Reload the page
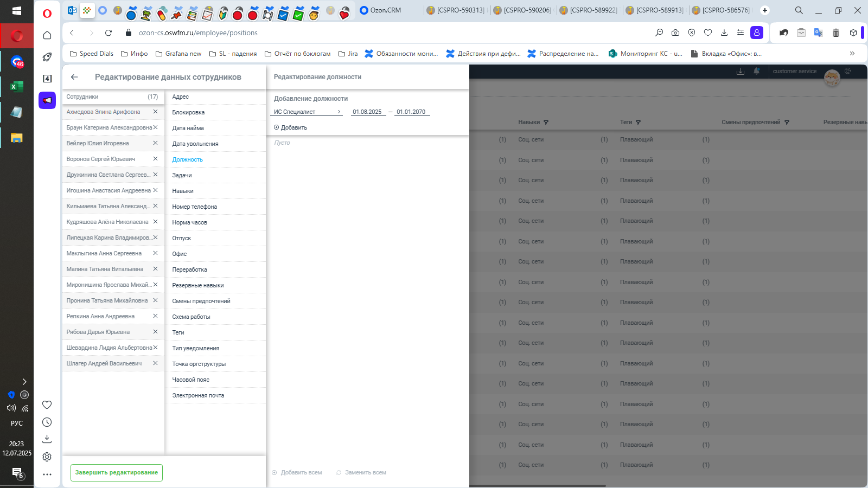The image size is (868, 488). point(108,33)
